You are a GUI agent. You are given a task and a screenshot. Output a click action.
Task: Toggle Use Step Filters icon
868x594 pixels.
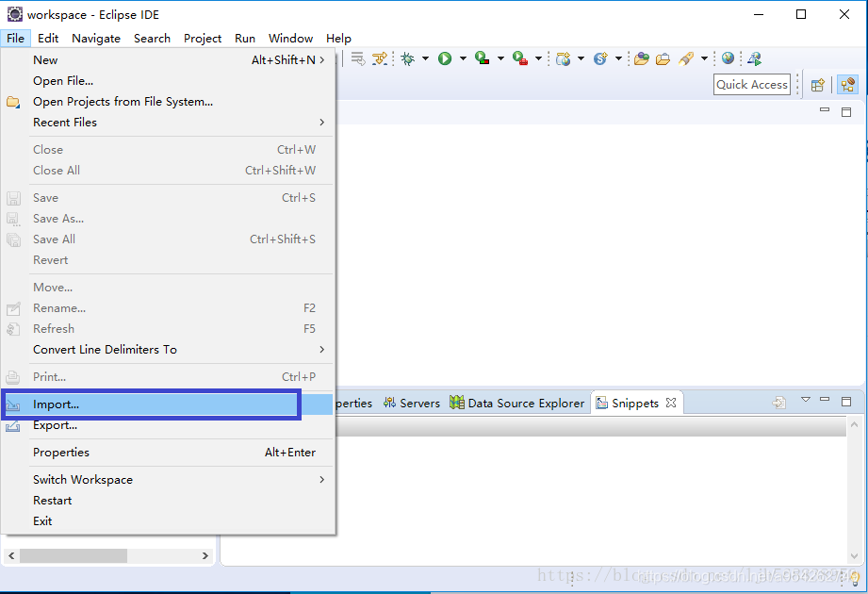pyautogui.click(x=380, y=58)
